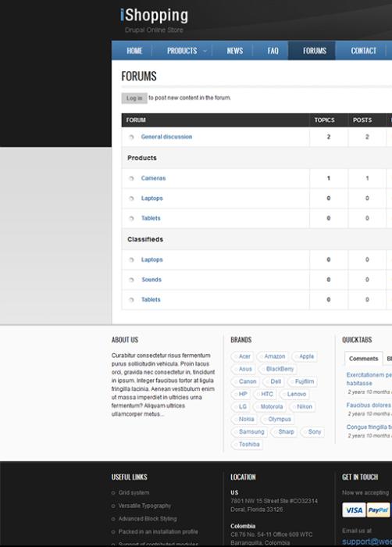Expand the Products menu dropdown arrow
The height and width of the screenshot is (547, 392).
(205, 51)
